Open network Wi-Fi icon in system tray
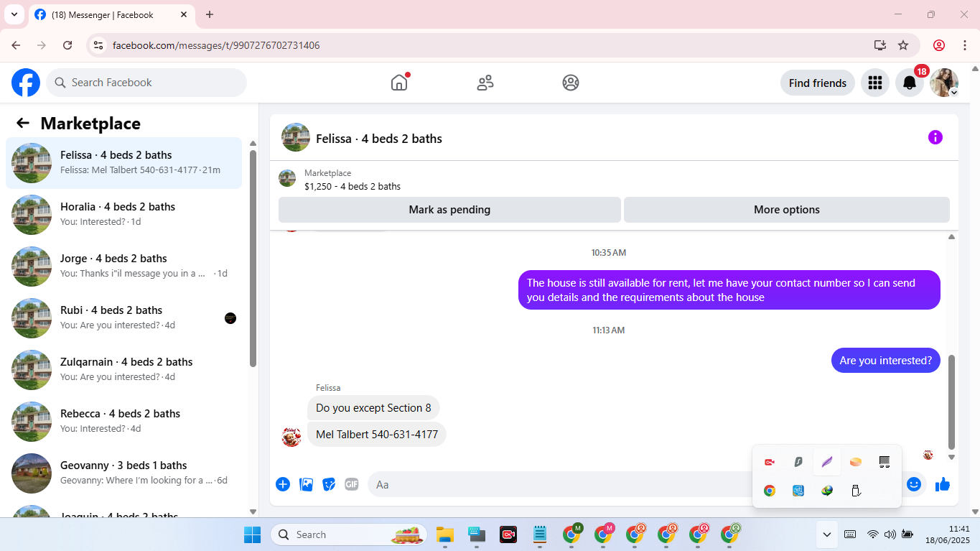 (873, 534)
